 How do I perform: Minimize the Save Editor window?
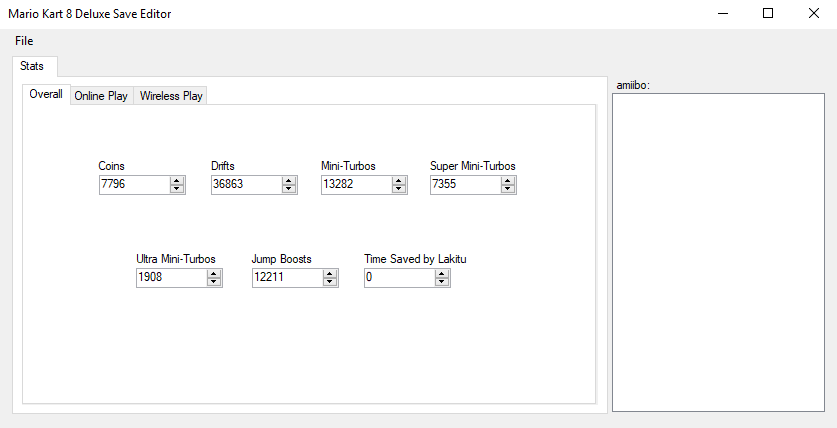[x=723, y=13]
